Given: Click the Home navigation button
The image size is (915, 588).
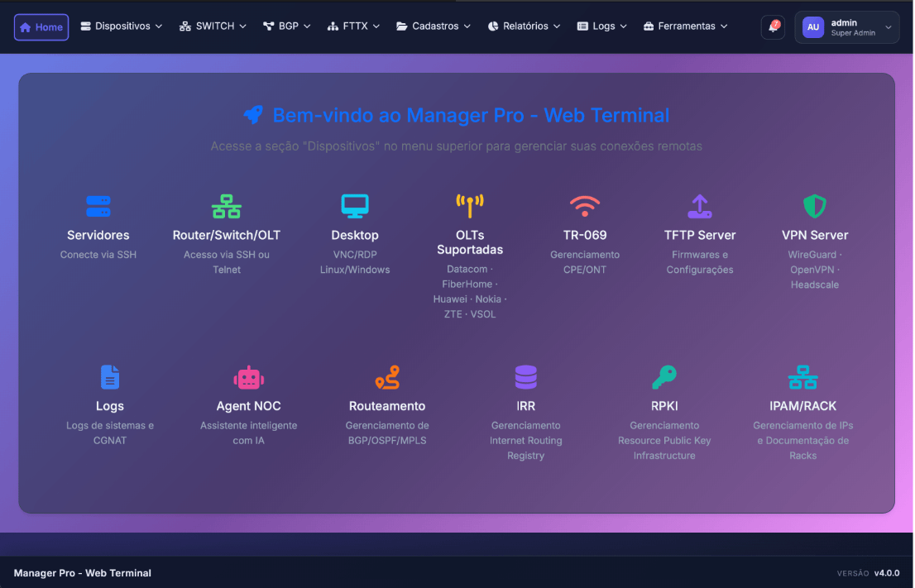Looking at the screenshot, I should tap(41, 26).
